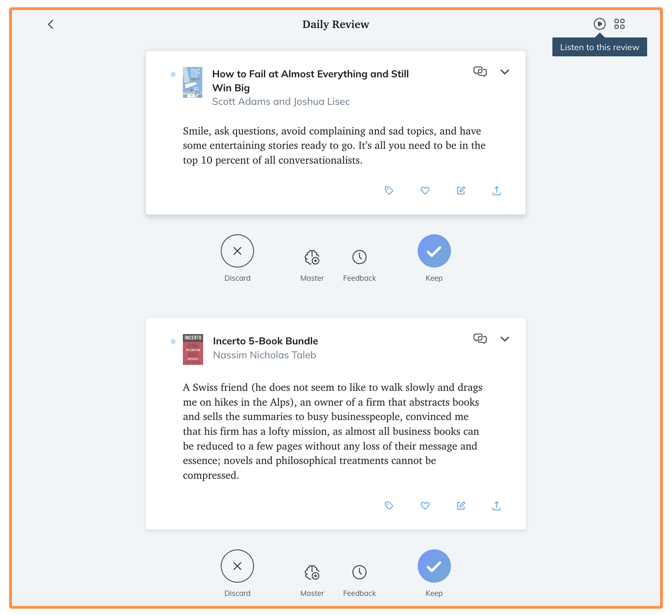The image size is (672, 616).
Task: Open the grid view icon in header
Action: click(619, 24)
